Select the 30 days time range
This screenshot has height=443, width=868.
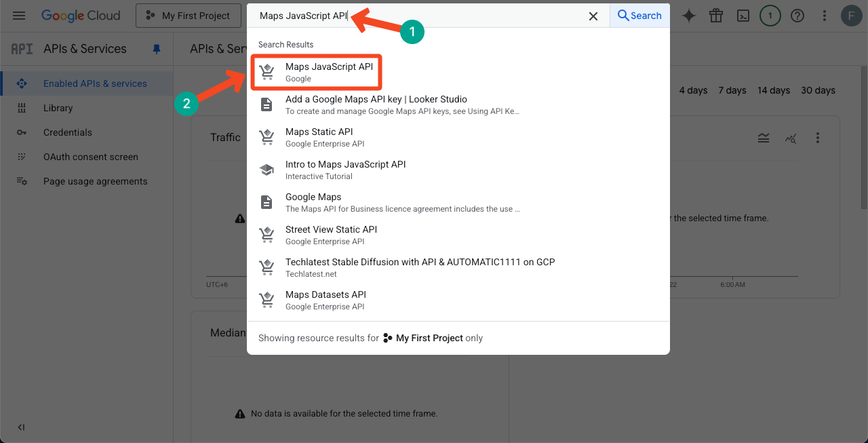(818, 90)
